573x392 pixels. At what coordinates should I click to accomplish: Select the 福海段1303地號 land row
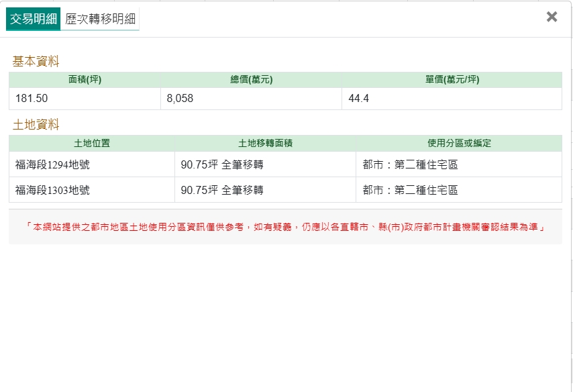coord(52,190)
